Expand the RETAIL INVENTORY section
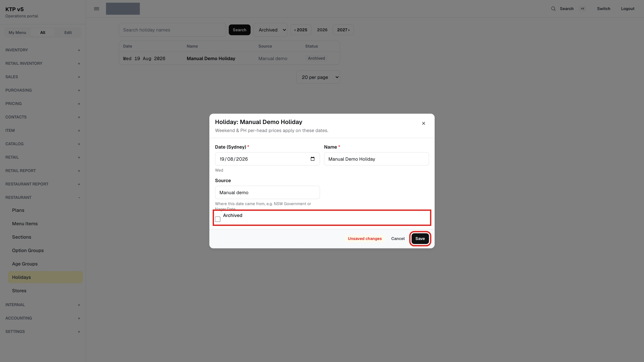 (x=43, y=63)
